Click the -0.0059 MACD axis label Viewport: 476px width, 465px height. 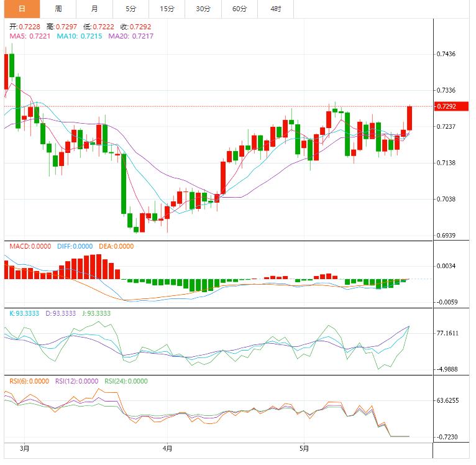tap(447, 302)
